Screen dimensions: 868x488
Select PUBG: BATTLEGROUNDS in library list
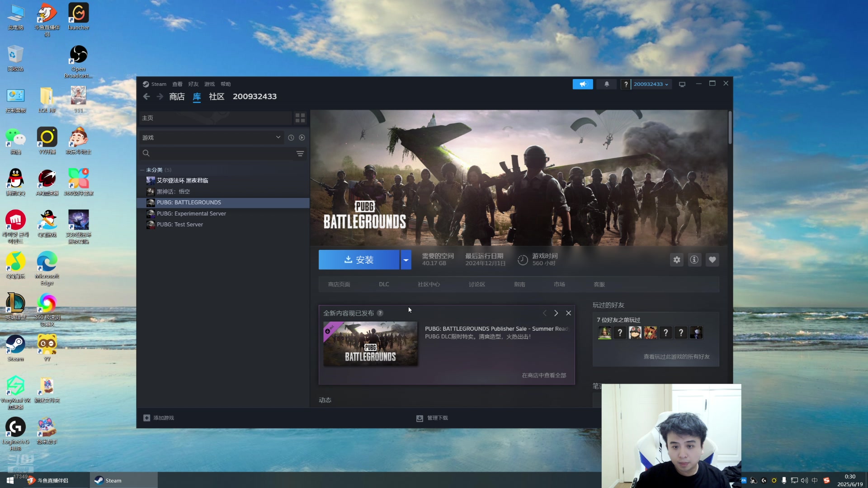223,202
